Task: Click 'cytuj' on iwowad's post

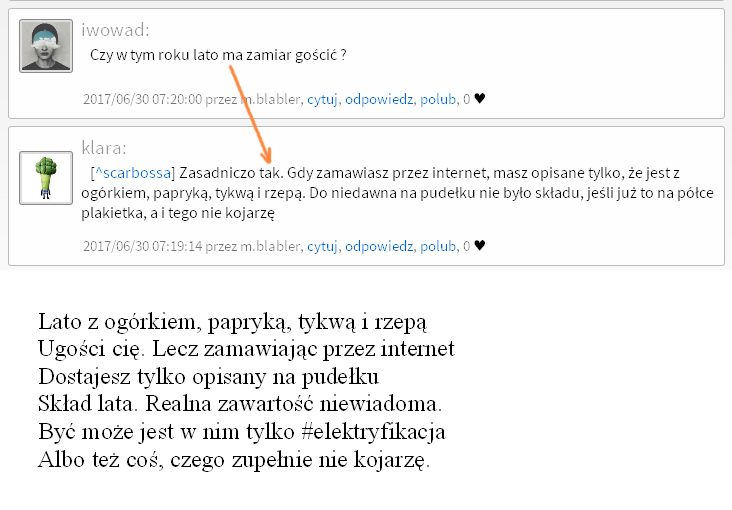Action: tap(322, 99)
